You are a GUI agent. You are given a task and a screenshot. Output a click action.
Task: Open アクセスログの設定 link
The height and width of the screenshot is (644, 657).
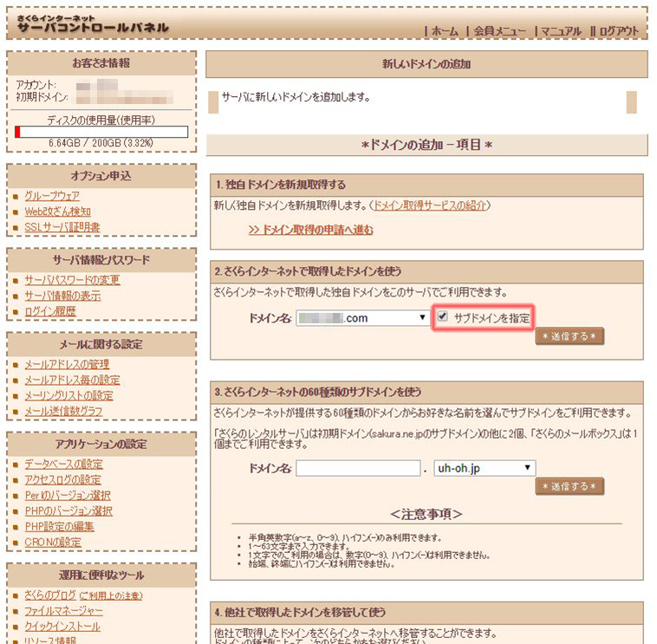tap(63, 480)
